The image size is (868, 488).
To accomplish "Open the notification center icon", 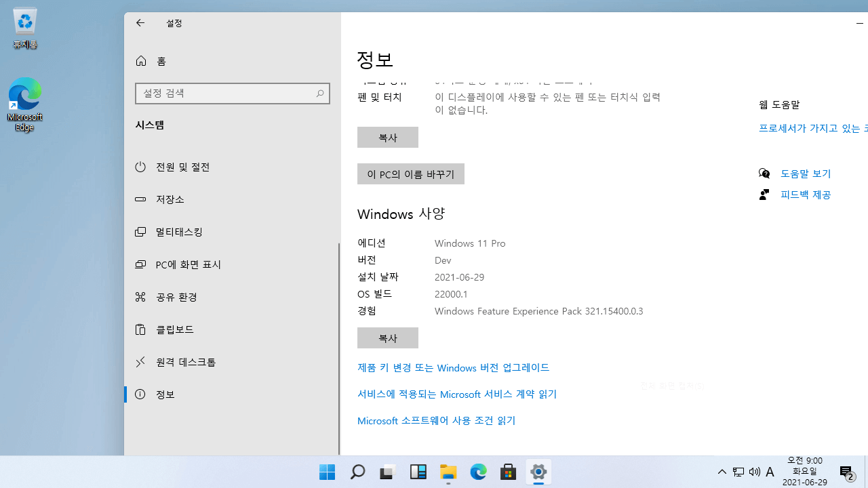I will pos(846,472).
